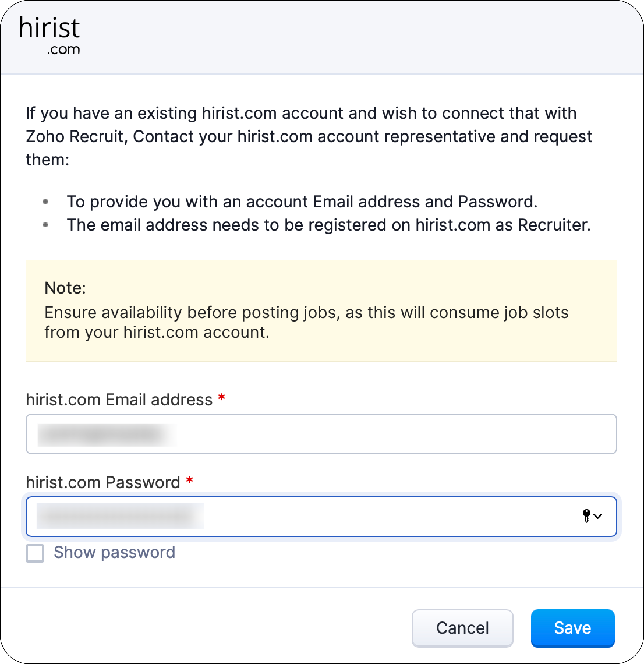The image size is (644, 664).
Task: Click "The email address needs to be registered" line
Action: [328, 225]
